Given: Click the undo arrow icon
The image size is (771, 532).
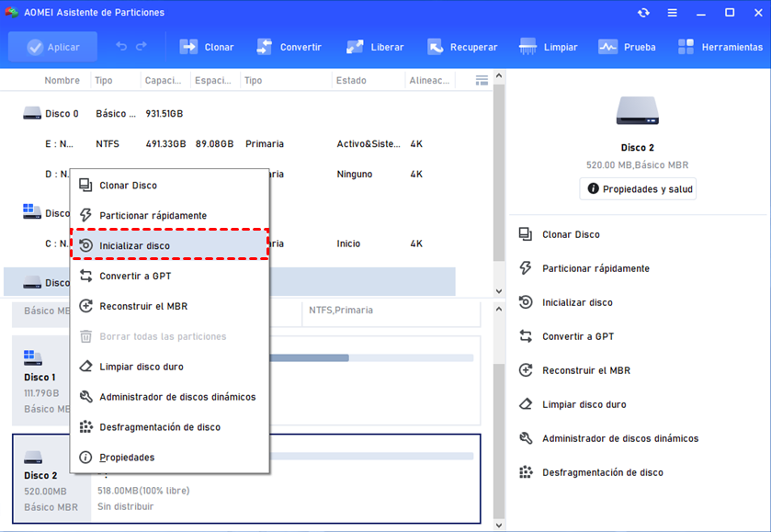Looking at the screenshot, I should 121,47.
